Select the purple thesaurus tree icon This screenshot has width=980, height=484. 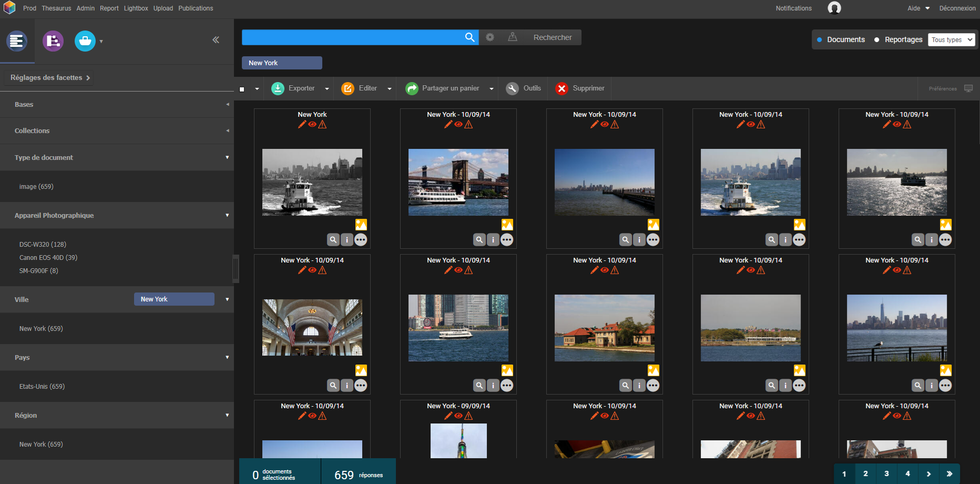(x=53, y=41)
